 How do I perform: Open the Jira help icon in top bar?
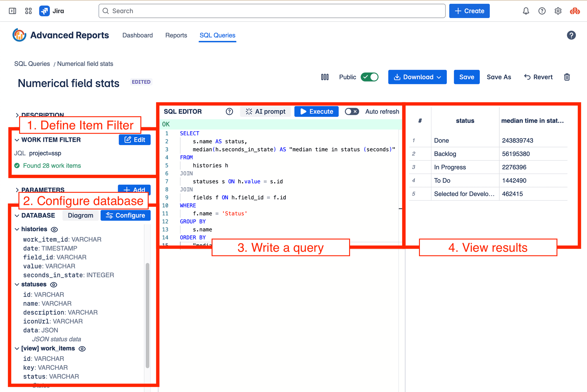(542, 11)
